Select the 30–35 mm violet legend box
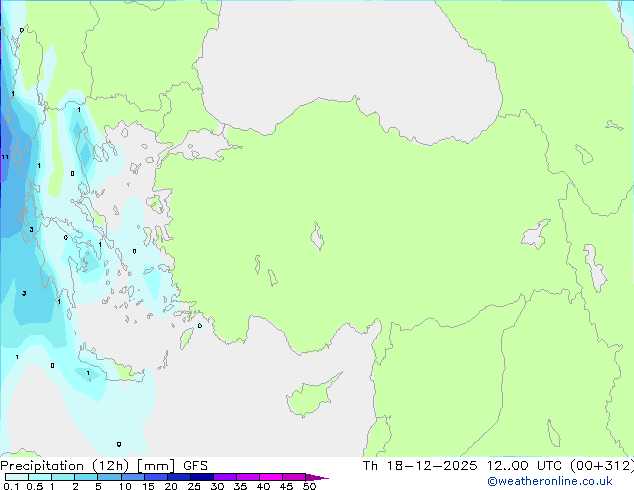 pyautogui.click(x=224, y=477)
